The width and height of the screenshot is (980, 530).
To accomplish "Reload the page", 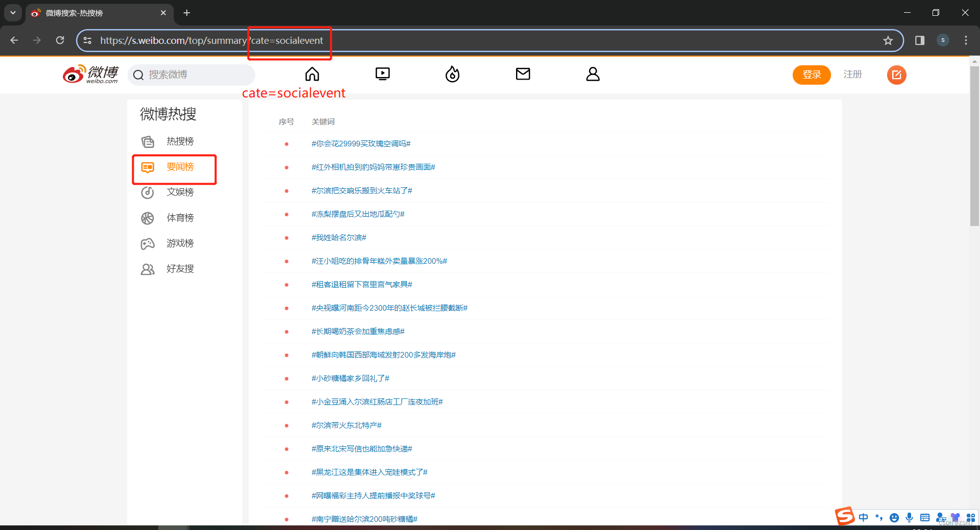I will [60, 40].
